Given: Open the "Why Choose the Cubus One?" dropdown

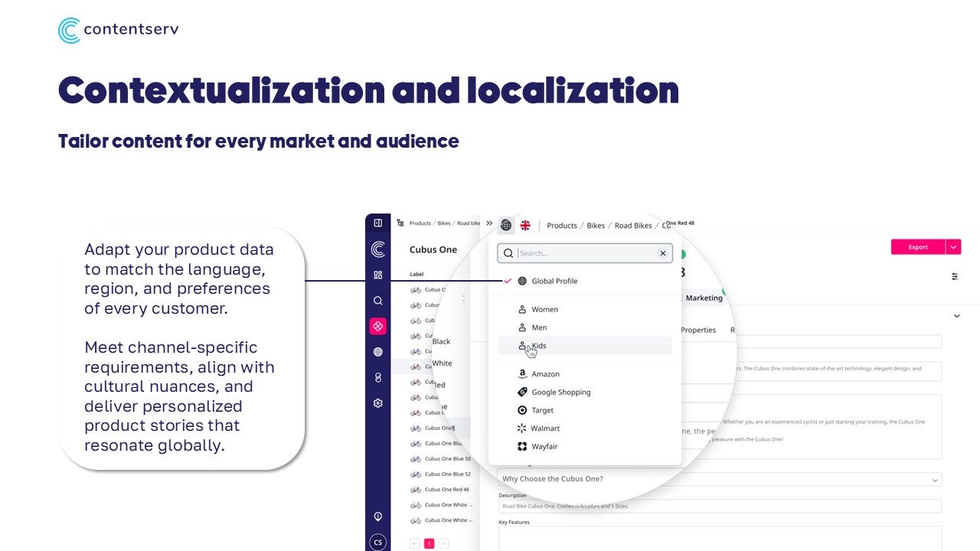Looking at the screenshot, I should [720, 479].
